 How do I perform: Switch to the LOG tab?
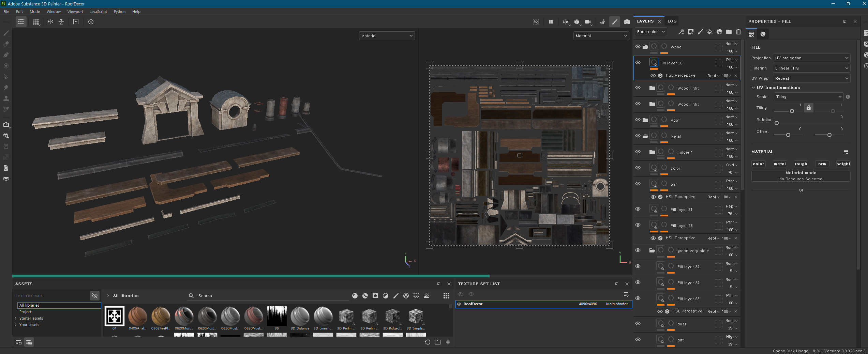(672, 21)
